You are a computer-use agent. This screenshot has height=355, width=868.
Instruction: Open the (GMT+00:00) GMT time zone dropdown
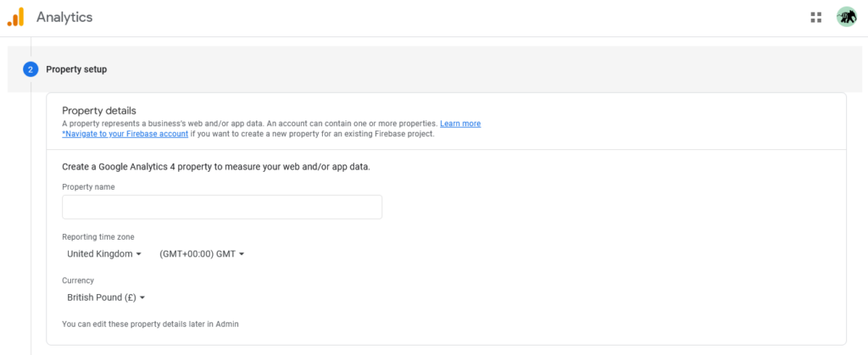point(202,254)
